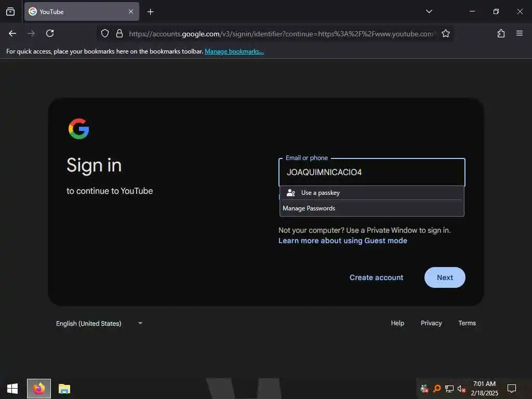532x399 pixels.
Task: Click the leftmost system tray icon
Action: (x=424, y=389)
